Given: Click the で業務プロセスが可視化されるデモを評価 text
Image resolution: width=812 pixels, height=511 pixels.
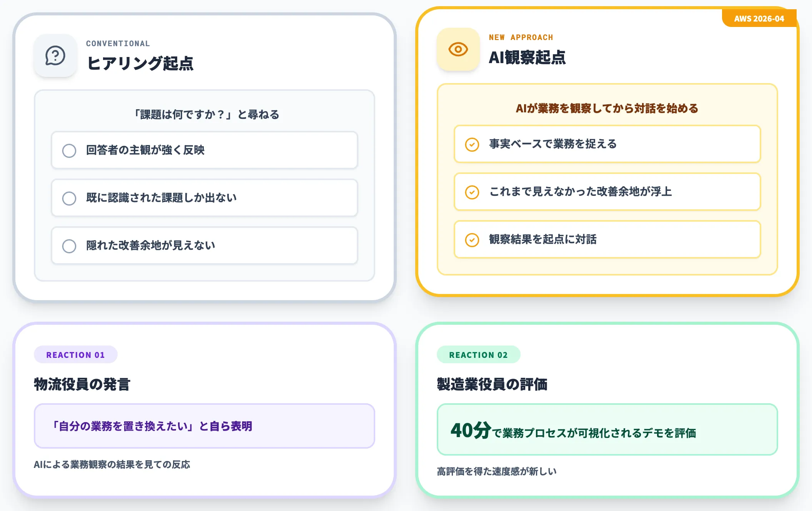Looking at the screenshot, I should [x=594, y=433].
